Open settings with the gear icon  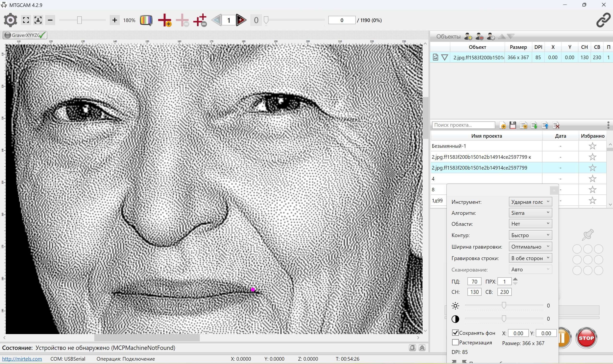coord(10,20)
